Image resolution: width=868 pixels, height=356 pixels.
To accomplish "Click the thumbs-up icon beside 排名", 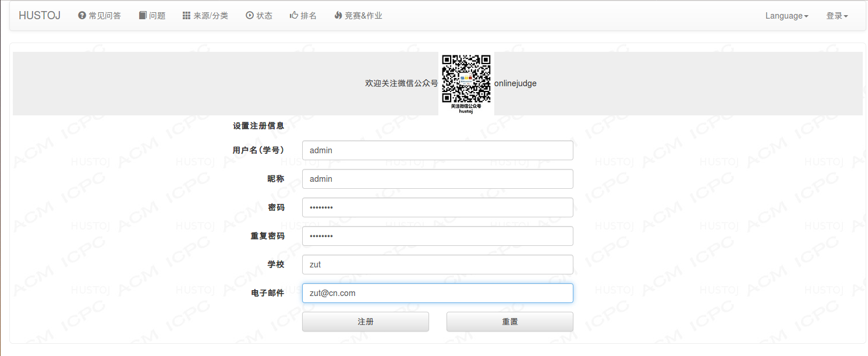I will [x=294, y=16].
